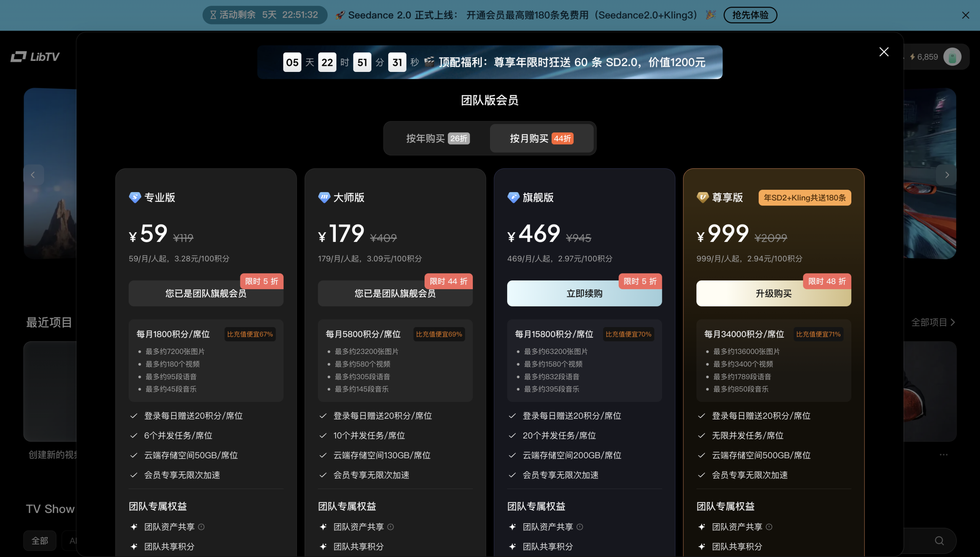Click the right carousel chevron

(x=947, y=174)
